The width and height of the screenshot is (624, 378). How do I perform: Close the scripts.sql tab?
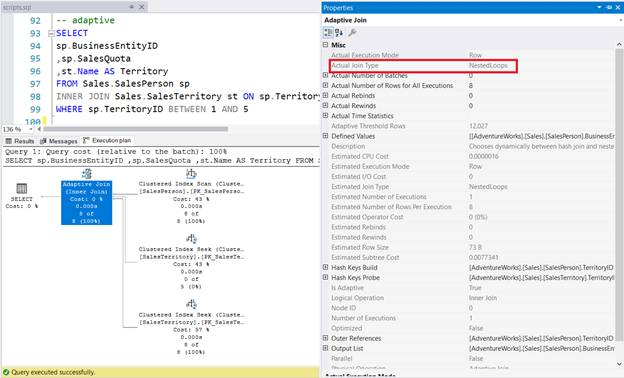(141, 7)
